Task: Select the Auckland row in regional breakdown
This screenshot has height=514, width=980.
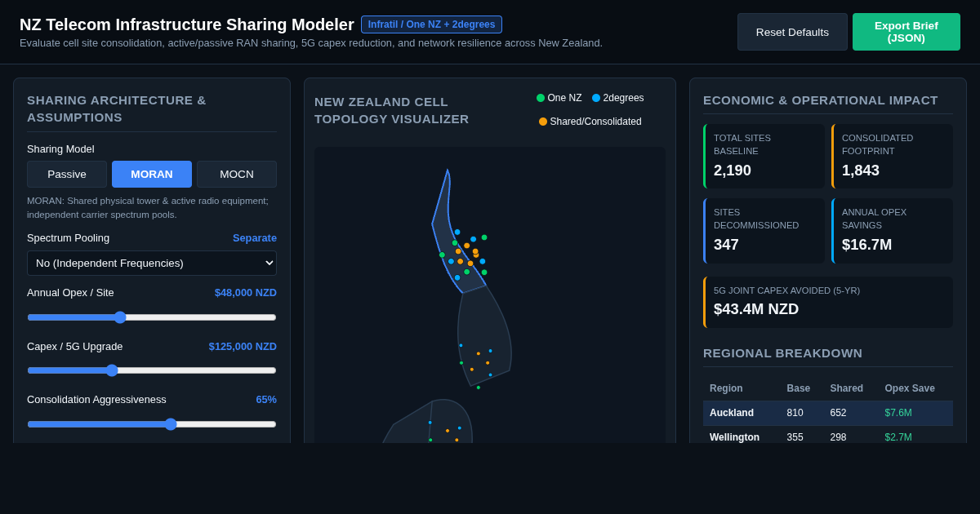Action: (828, 413)
